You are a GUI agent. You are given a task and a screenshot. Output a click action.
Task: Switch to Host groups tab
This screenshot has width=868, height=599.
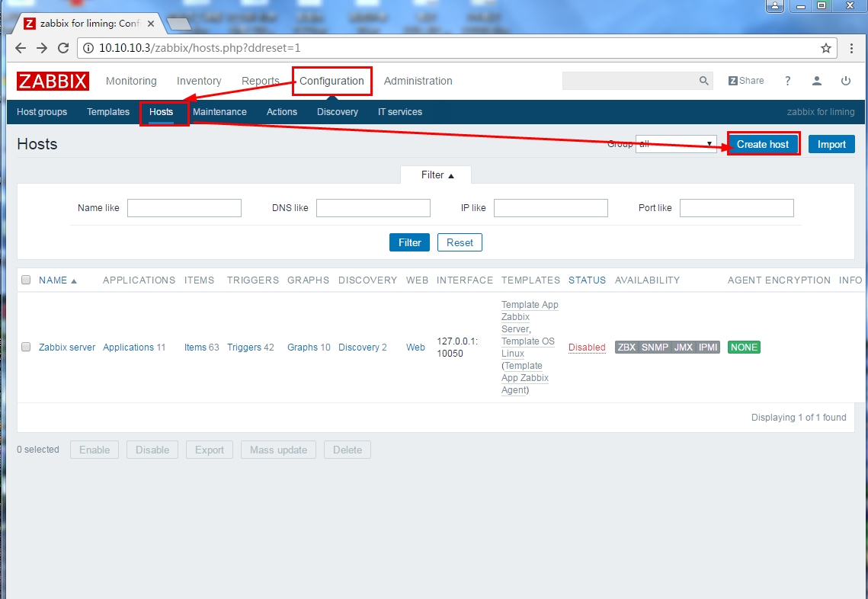click(x=42, y=112)
